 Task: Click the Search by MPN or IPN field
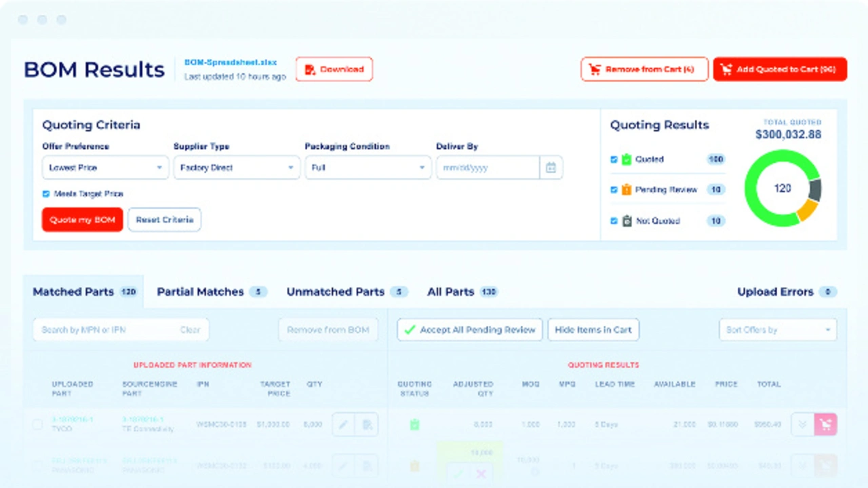(105, 330)
